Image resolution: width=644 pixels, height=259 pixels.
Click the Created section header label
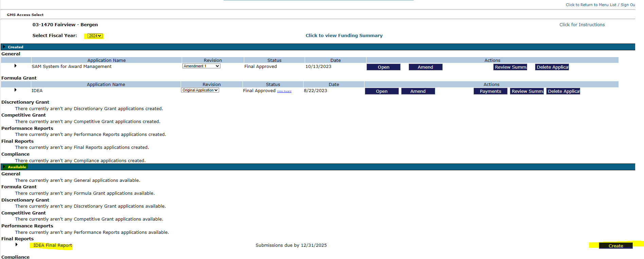tap(16, 47)
